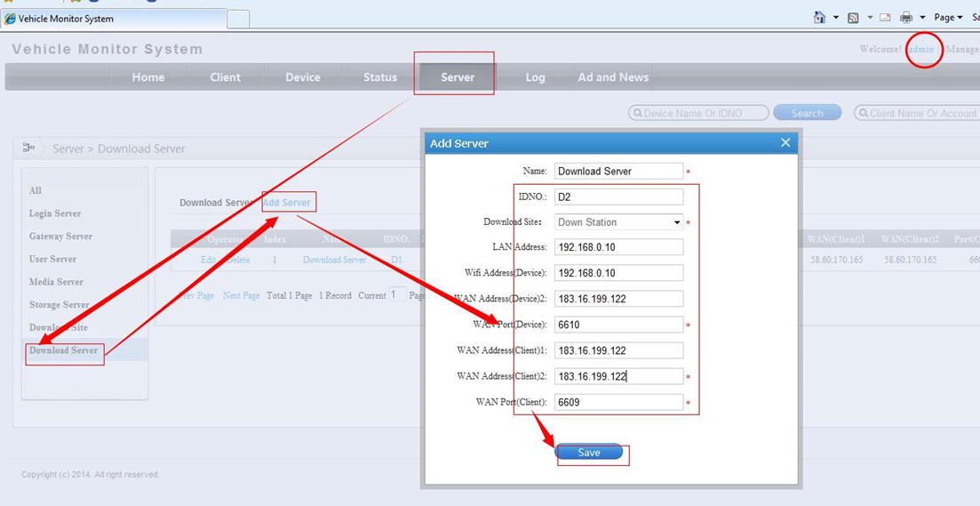Click the Read mail icon in IE toolbar

coord(885,18)
